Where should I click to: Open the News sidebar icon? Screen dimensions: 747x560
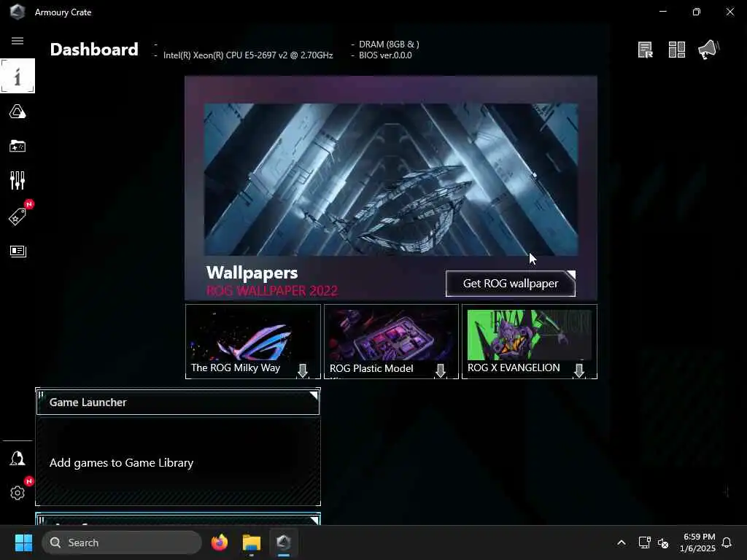pos(18,251)
